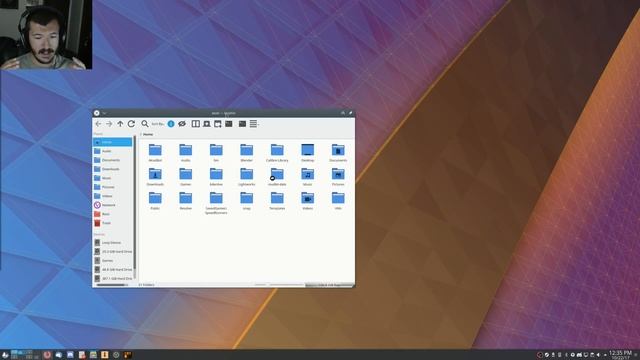Click the preview icon next to split view
Screen dimensions: 640x360
click(207, 124)
